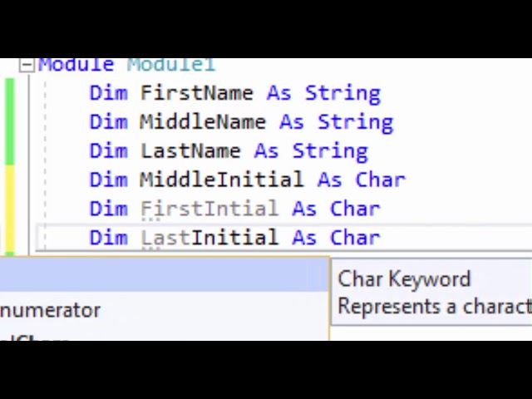Click the LastName variable name
The image size is (532, 399).
tap(190, 151)
